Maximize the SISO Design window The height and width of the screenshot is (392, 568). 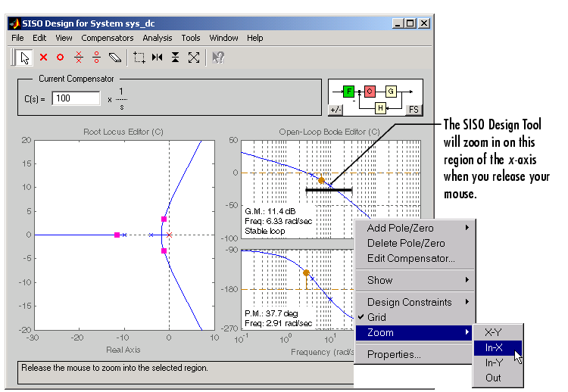pyautogui.click(x=410, y=24)
